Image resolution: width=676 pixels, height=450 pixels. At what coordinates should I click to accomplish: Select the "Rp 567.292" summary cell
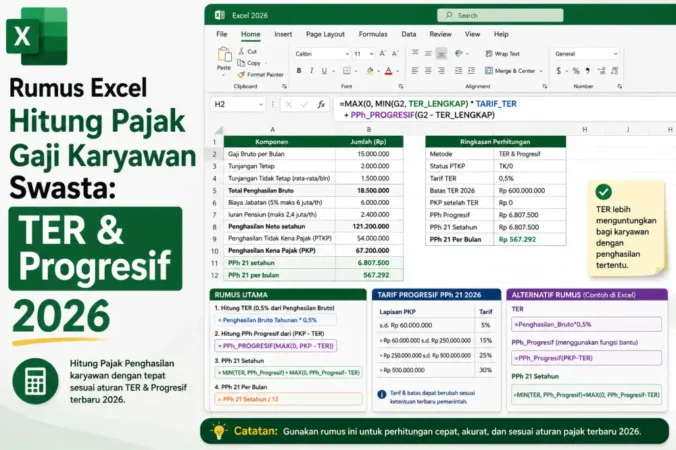point(529,240)
